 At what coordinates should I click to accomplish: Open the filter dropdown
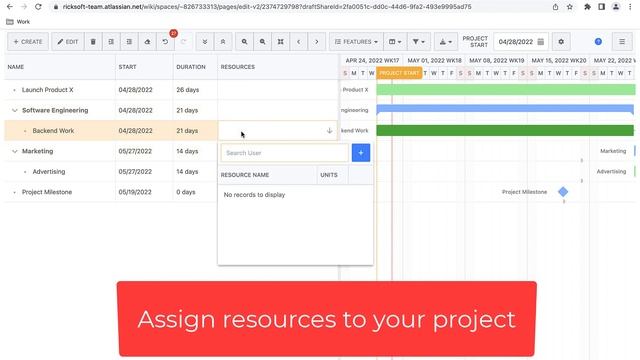(x=418, y=42)
